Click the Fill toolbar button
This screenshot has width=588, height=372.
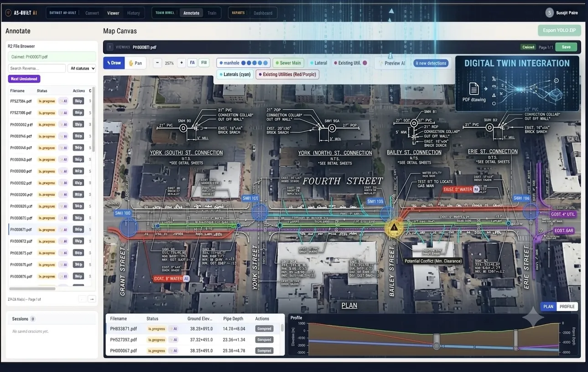click(204, 63)
